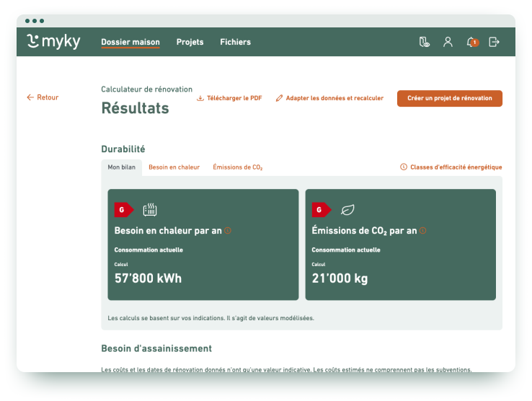Screen dimensions: 532x401
Task: Open Classes d'efficacité énergétique link
Action: tap(451, 167)
